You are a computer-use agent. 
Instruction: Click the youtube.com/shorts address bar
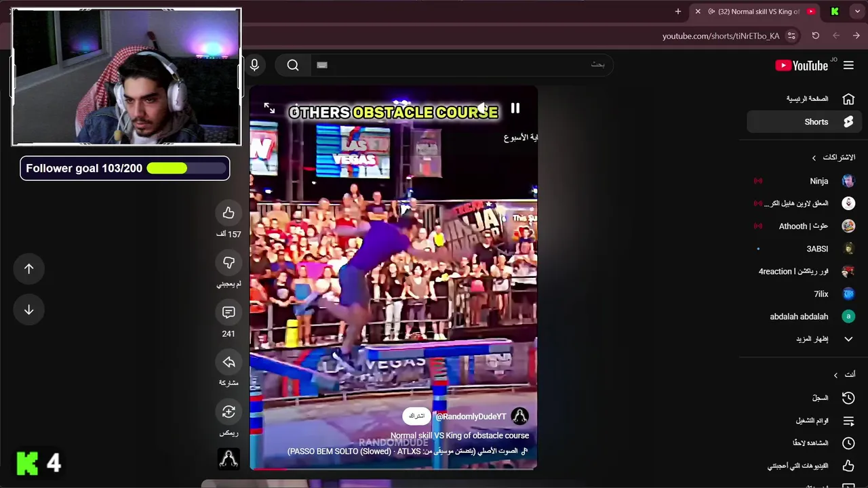[721, 36]
